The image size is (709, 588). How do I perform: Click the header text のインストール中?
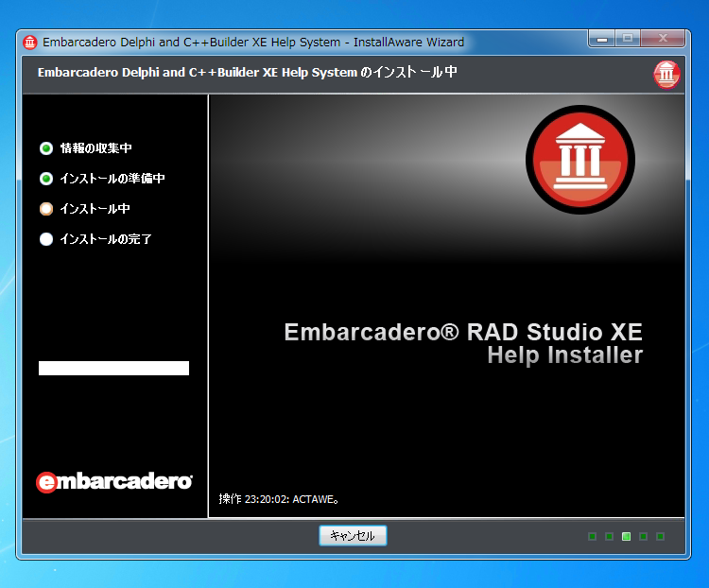(408, 73)
